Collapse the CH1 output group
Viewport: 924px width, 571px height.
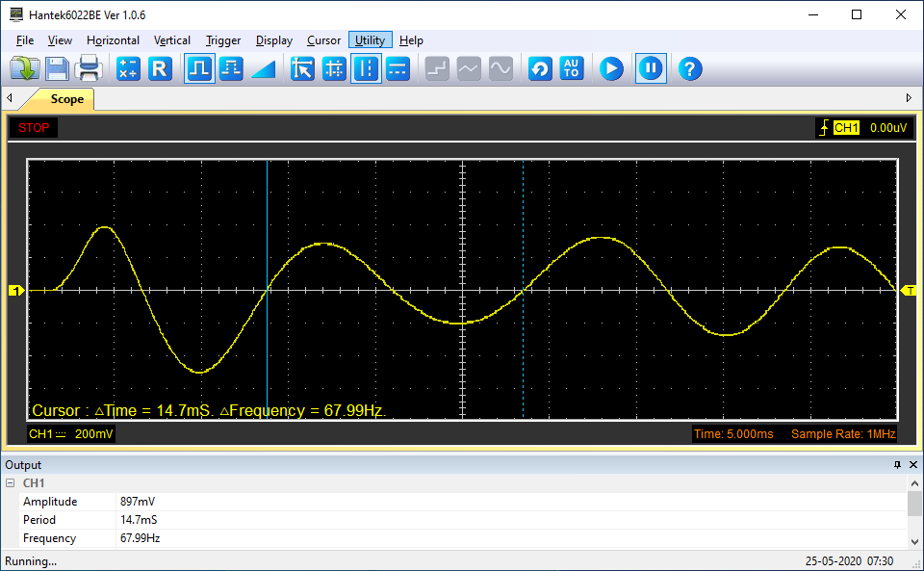click(10, 483)
